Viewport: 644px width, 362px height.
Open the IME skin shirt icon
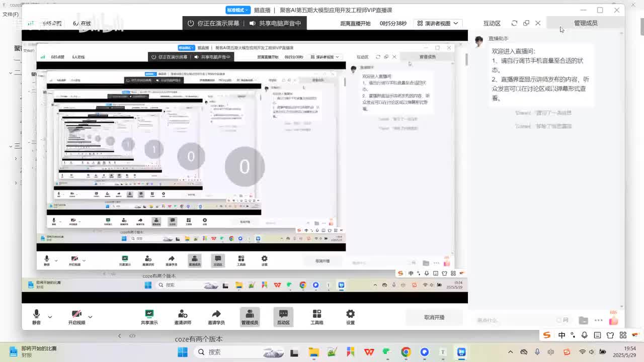point(610,335)
